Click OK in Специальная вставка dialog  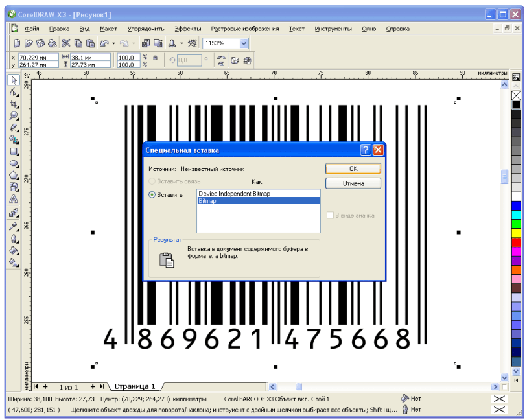pos(353,169)
